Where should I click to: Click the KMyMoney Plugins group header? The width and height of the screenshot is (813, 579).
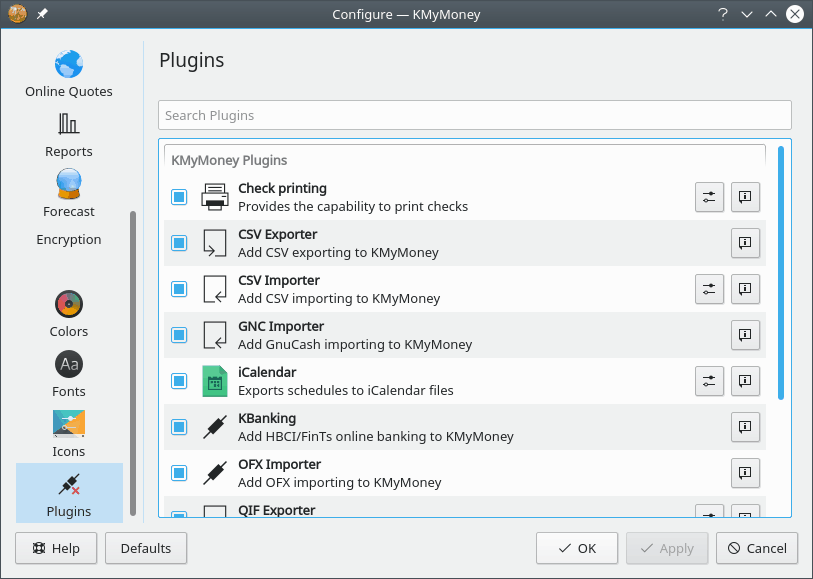(229, 160)
